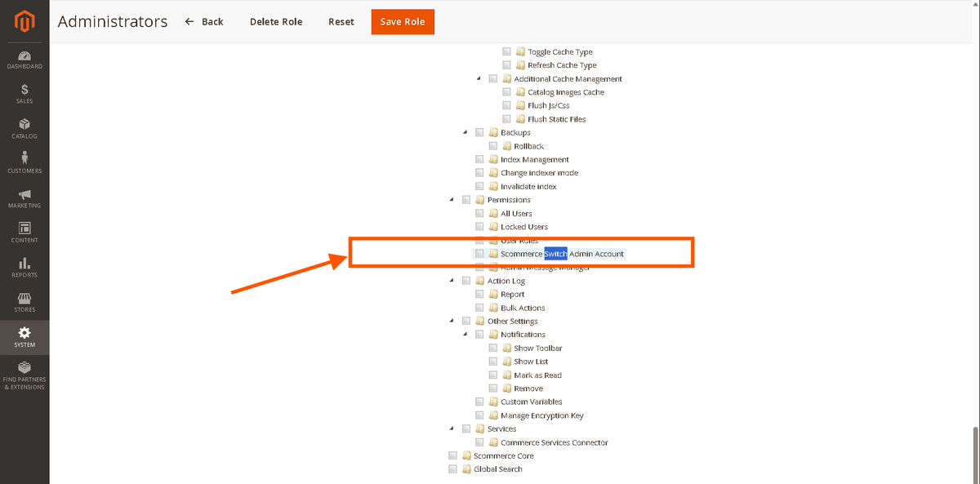
Task: Enable the Locked Users permission checkbox
Action: pyautogui.click(x=480, y=227)
